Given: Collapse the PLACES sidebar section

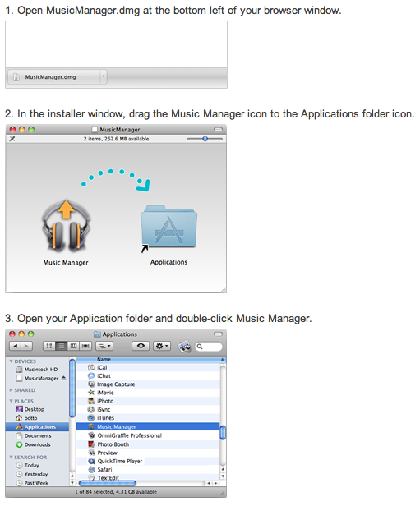Looking at the screenshot, I should coord(11,401).
